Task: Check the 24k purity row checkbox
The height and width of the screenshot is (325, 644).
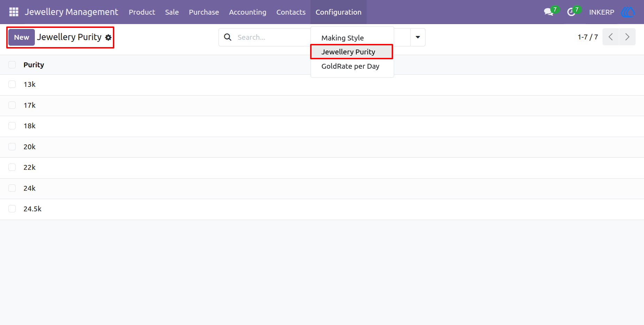Action: pos(12,188)
